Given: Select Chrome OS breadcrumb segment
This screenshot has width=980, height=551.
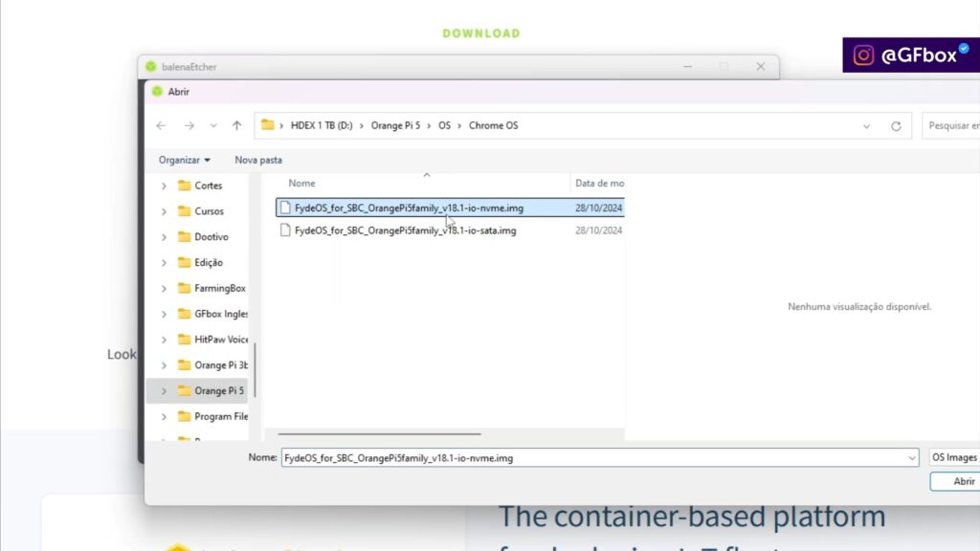Looking at the screenshot, I should (x=493, y=125).
